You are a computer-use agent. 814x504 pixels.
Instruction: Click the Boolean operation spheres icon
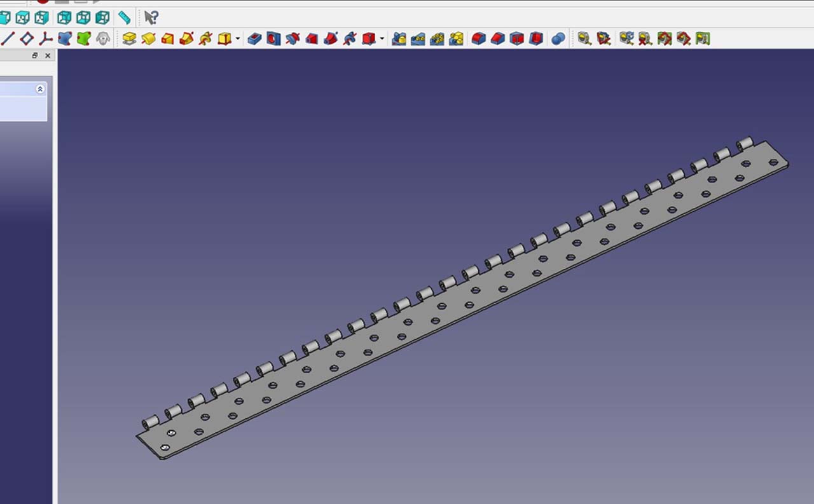(x=558, y=39)
